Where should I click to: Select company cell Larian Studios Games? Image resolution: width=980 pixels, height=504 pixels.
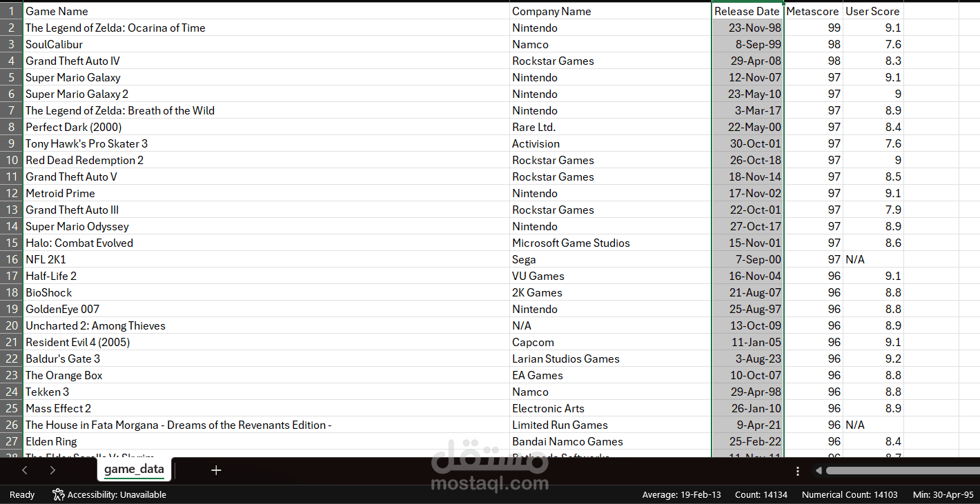pos(611,359)
